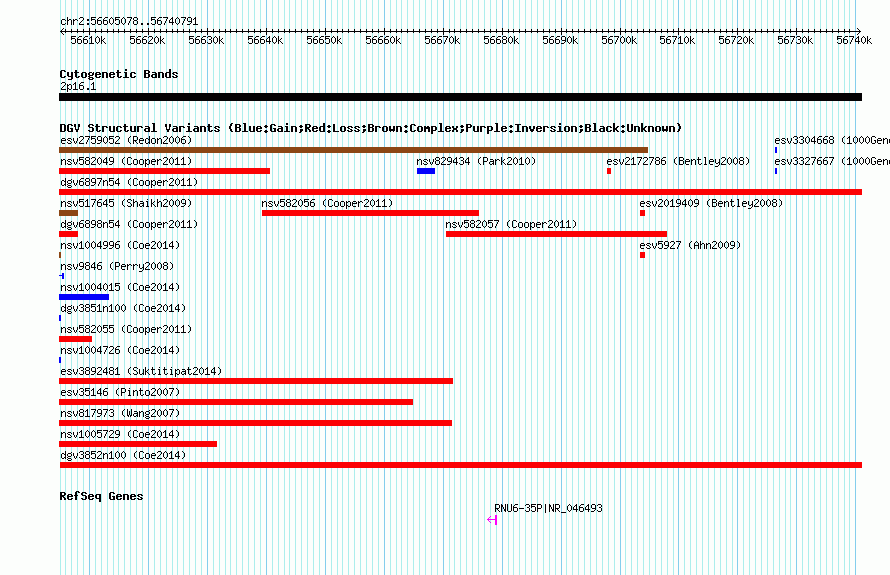The width and height of the screenshot is (890, 575).
Task: Open the esv2759052 (Redon2006) label
Action: [126, 140]
